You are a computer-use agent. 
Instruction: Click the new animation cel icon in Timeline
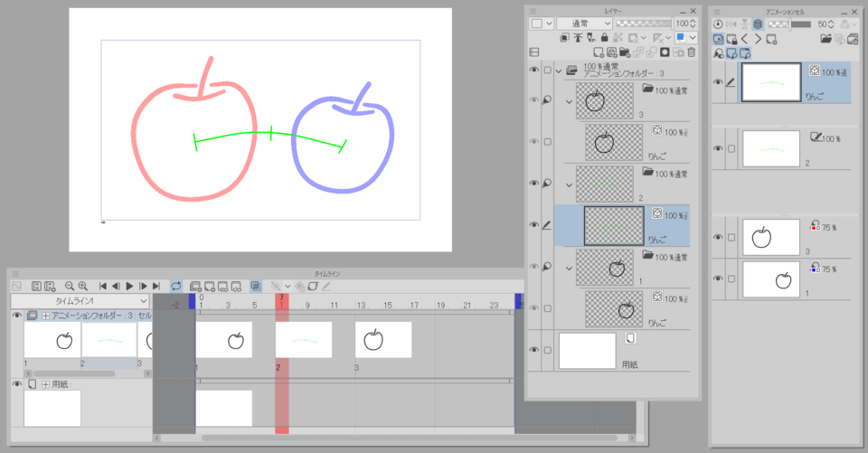point(209,287)
